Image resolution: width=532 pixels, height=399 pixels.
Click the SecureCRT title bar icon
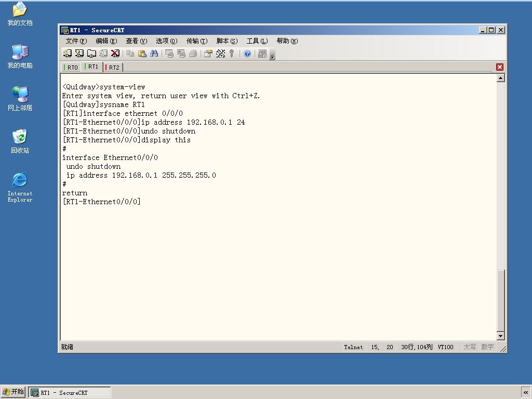(65, 30)
